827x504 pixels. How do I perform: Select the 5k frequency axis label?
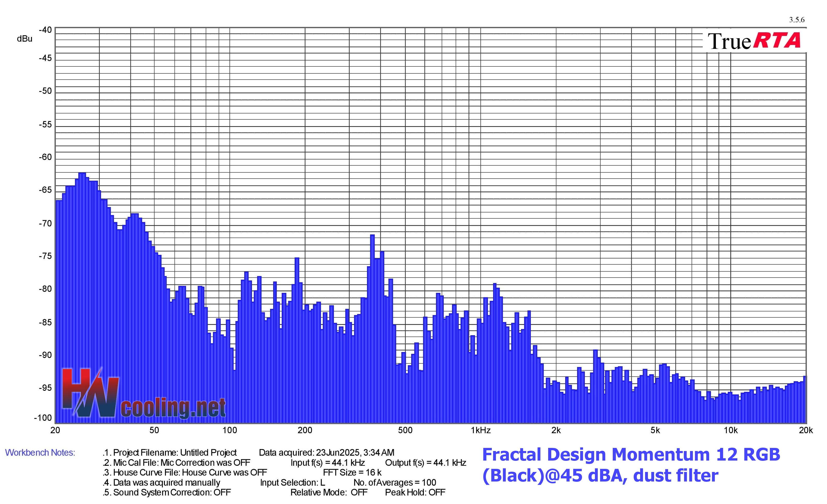click(655, 430)
